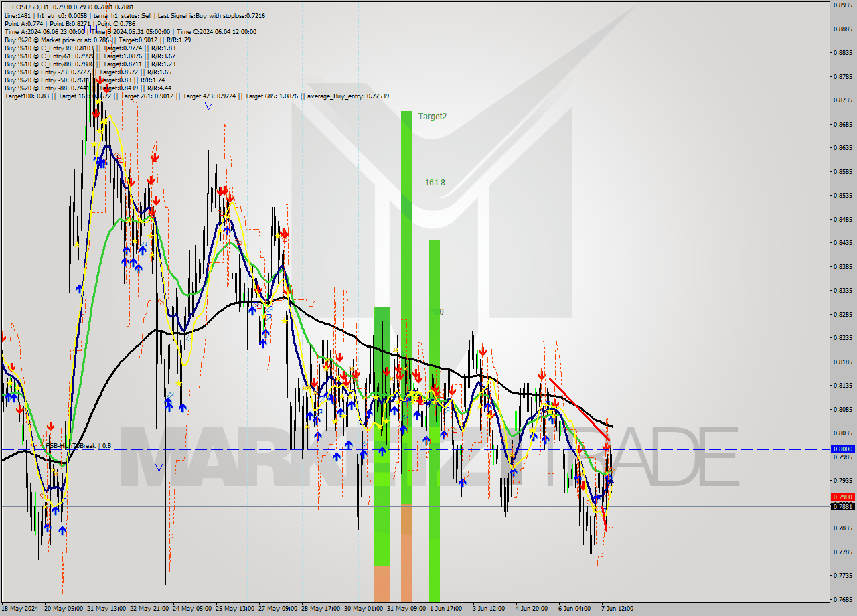
Task: Click the 31 May 09:00 time label
Action: (406, 609)
